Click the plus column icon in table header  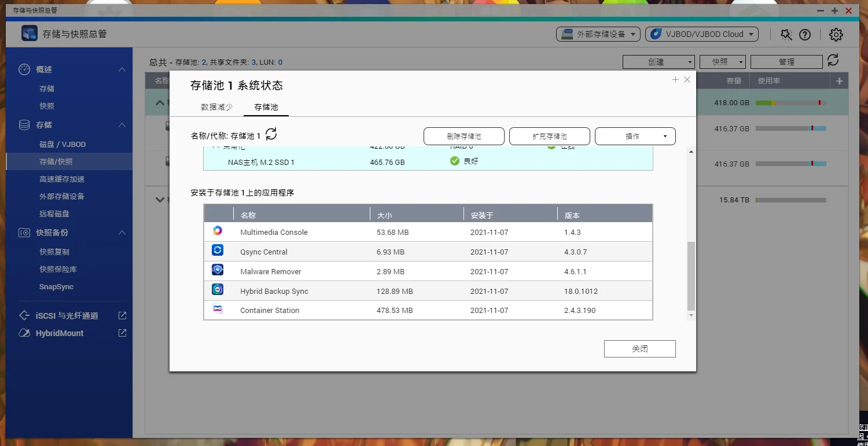pyautogui.click(x=839, y=82)
